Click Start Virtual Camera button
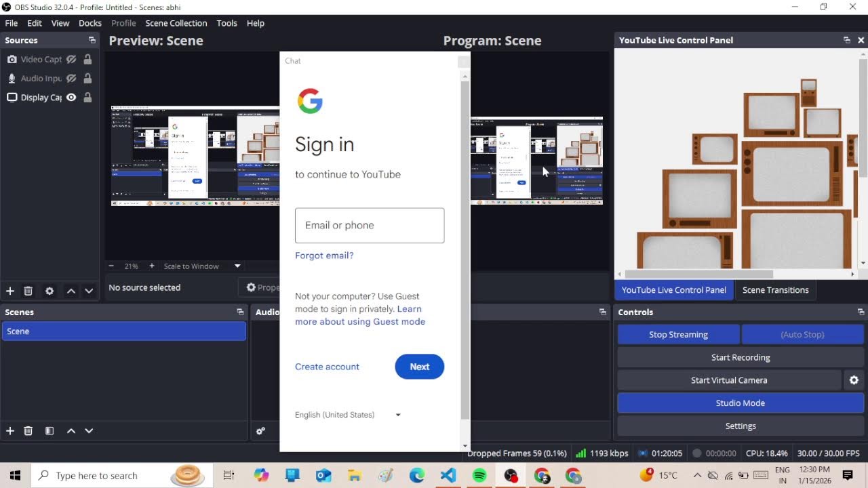 pos(729,380)
